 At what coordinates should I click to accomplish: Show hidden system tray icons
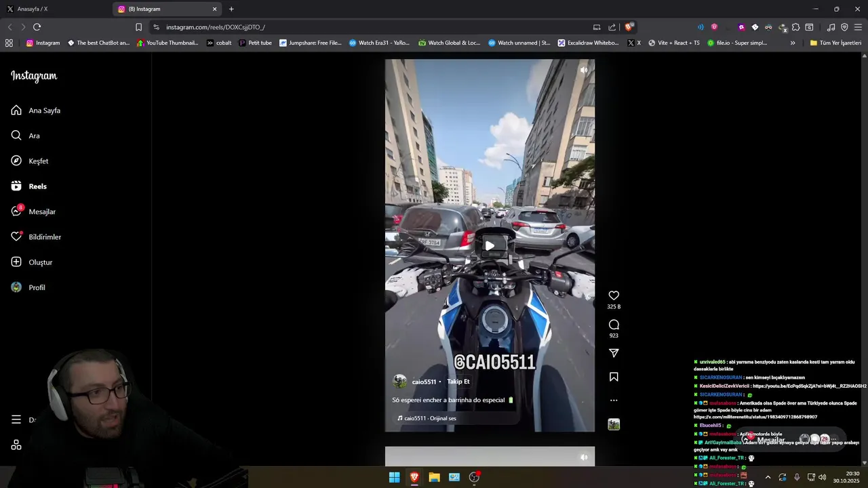pos(768,477)
